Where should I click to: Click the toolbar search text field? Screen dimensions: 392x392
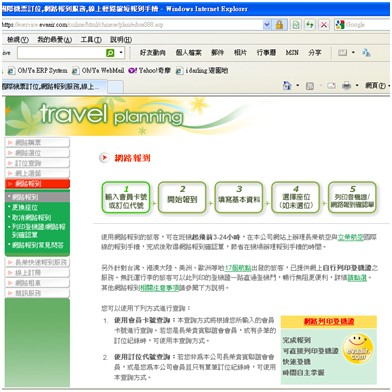click(61, 53)
